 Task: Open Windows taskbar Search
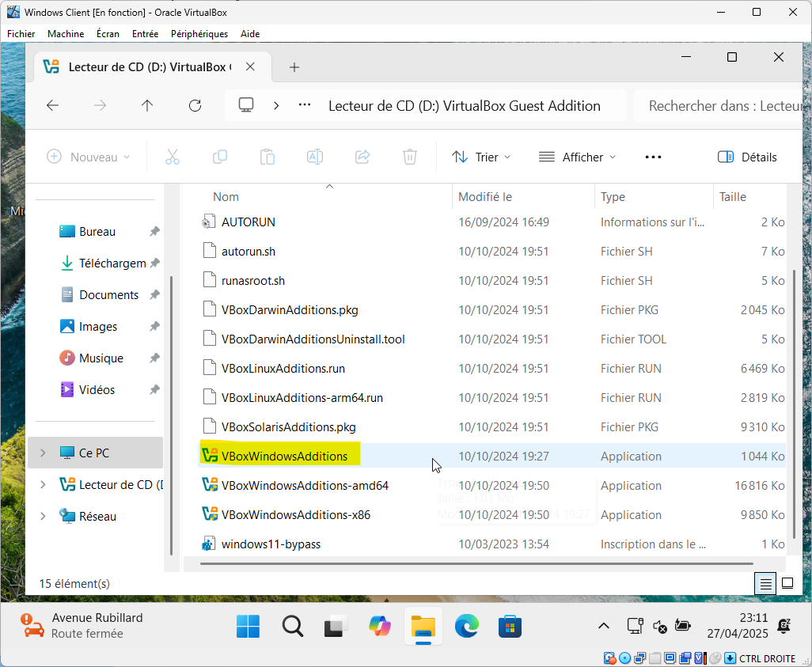point(293,627)
